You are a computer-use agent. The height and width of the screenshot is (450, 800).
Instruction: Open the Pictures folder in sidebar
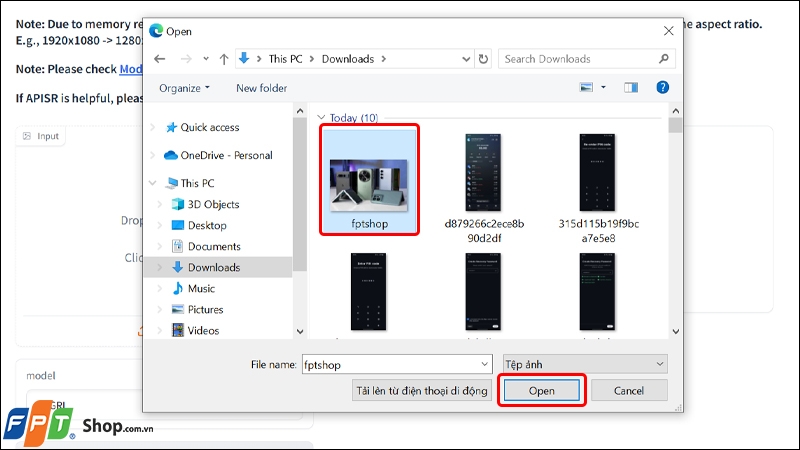coord(206,310)
